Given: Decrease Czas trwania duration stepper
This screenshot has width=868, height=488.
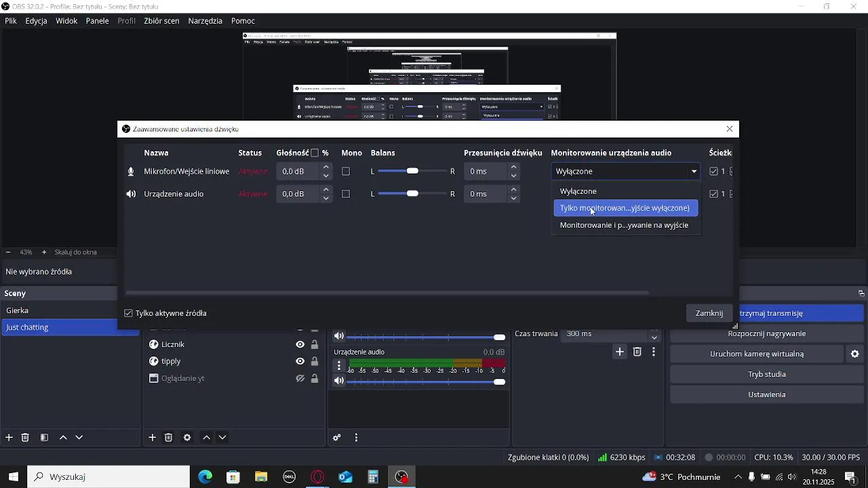Looking at the screenshot, I should point(654,338).
